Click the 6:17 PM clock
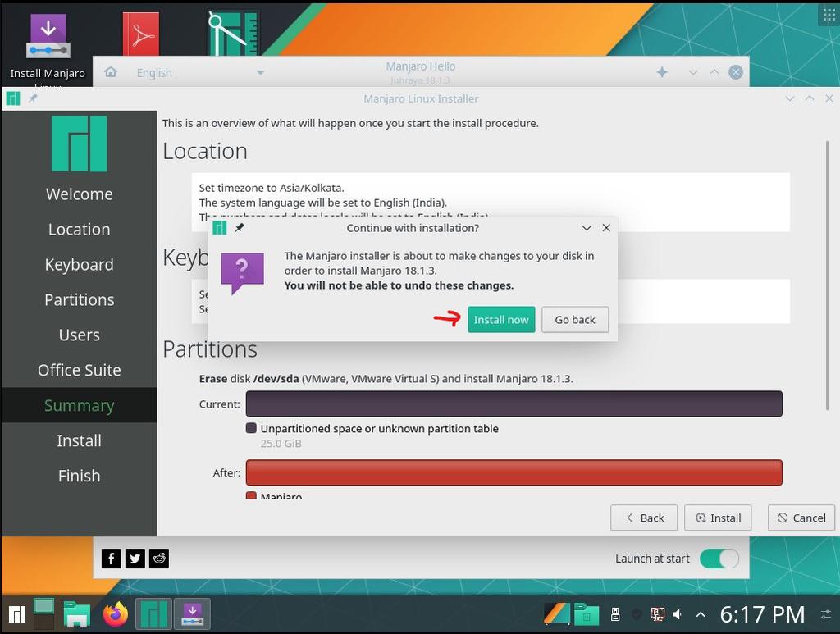This screenshot has height=634, width=840. pos(762,614)
